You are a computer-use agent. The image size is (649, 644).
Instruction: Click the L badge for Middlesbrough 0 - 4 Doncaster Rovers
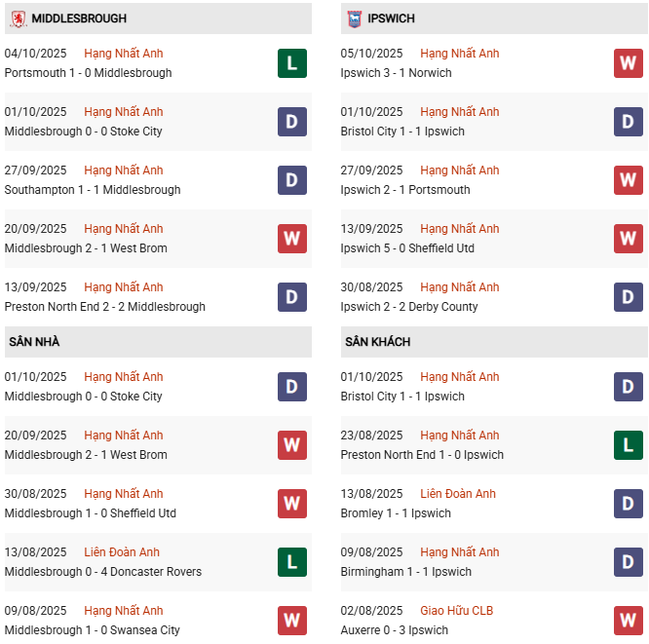click(292, 562)
